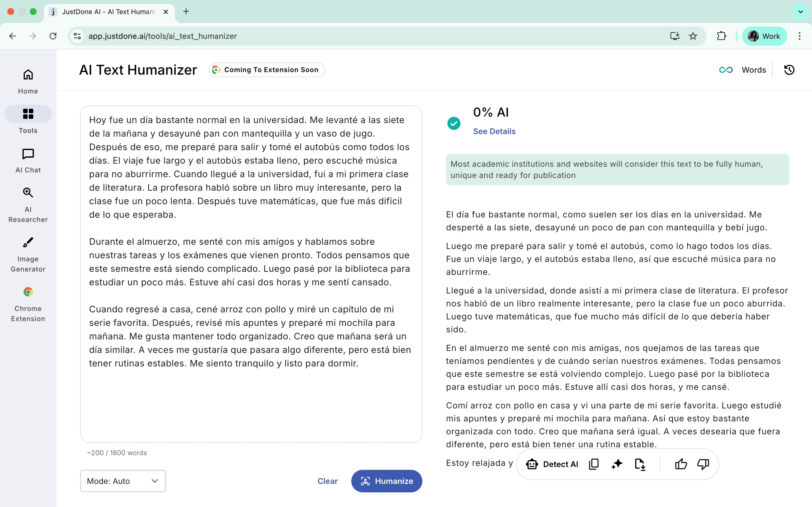Open the Mode: Auto dropdown
The image size is (812, 507).
point(123,481)
